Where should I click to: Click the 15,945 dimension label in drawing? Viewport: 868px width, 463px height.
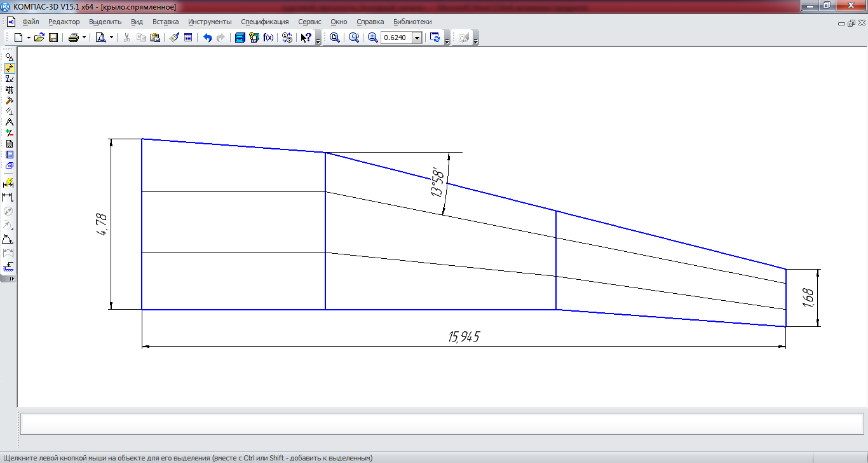(x=464, y=336)
